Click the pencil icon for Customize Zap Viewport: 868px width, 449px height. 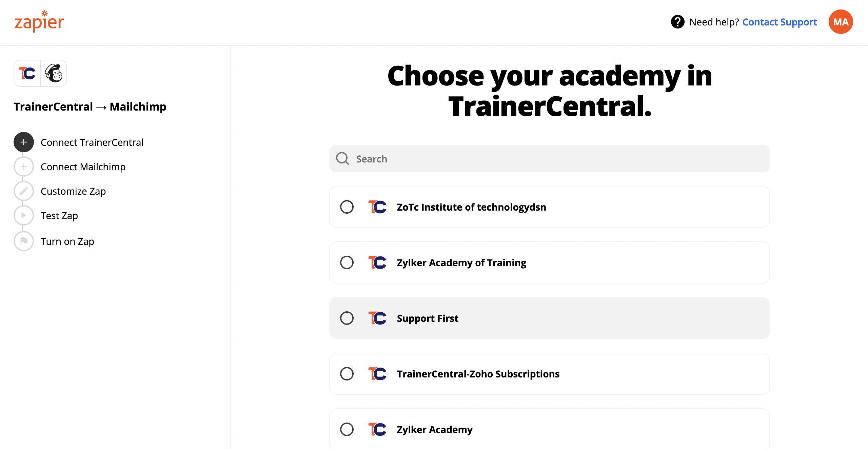coord(24,191)
